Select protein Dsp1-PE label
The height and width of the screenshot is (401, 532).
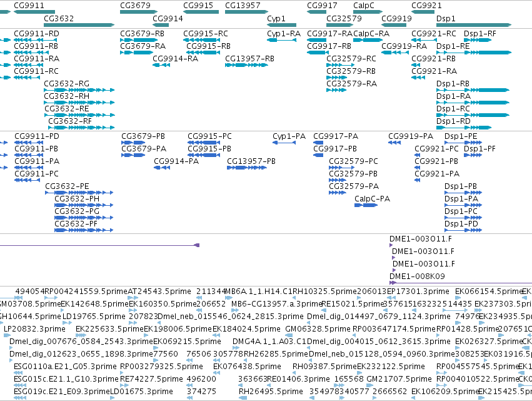pyautogui.click(x=461, y=136)
